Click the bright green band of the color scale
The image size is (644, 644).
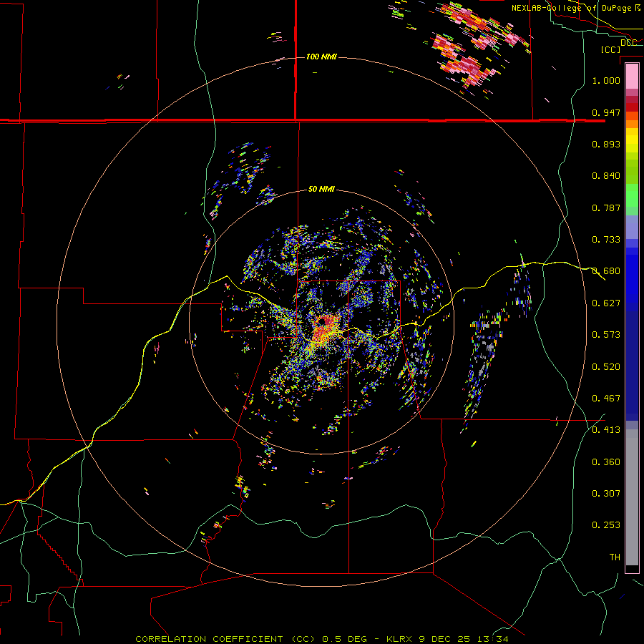coord(632,195)
